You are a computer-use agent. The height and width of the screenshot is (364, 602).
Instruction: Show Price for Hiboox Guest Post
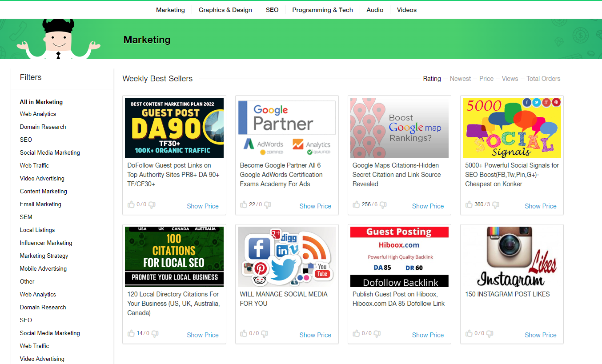[x=428, y=335]
